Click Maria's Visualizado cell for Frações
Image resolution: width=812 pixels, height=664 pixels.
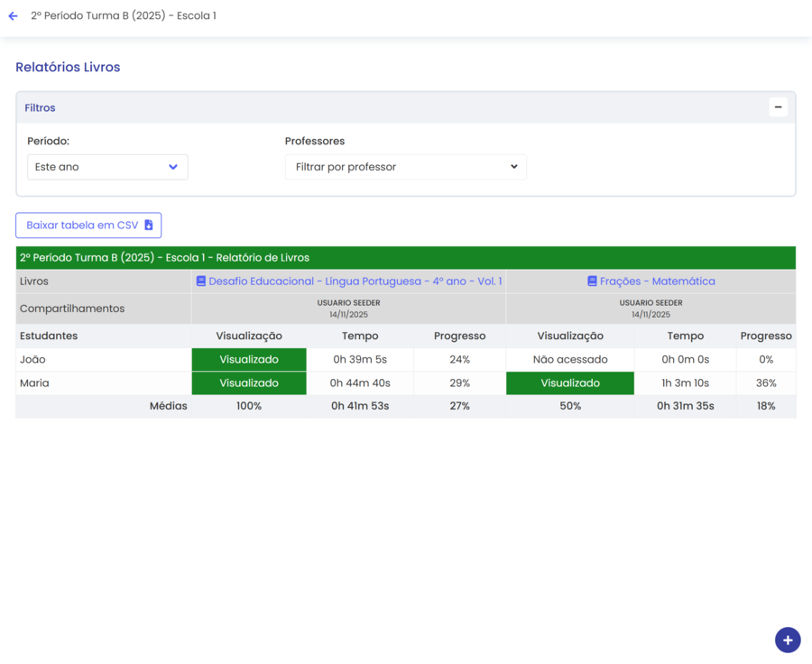[x=569, y=383]
